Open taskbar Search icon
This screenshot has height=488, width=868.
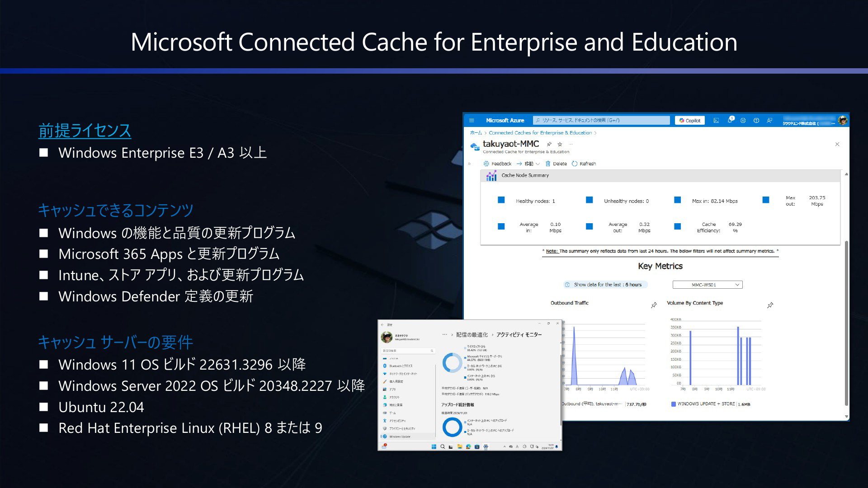[x=443, y=446]
